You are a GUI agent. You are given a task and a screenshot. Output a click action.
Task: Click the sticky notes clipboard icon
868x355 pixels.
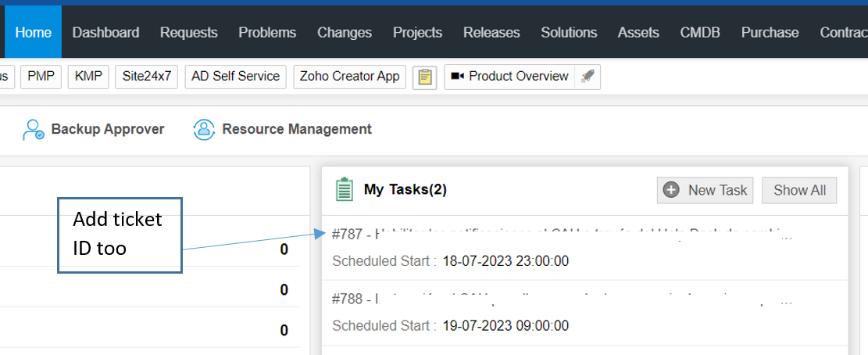[424, 77]
